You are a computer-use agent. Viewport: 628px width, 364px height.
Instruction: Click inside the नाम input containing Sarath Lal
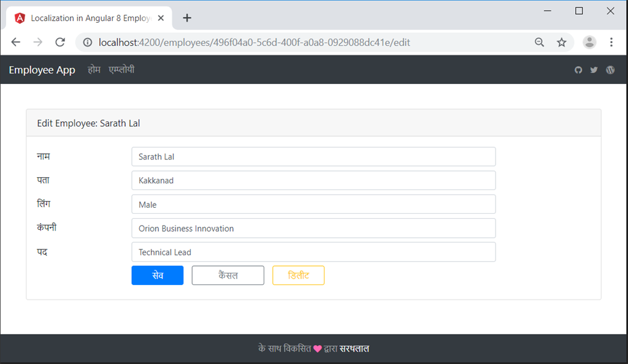click(313, 156)
